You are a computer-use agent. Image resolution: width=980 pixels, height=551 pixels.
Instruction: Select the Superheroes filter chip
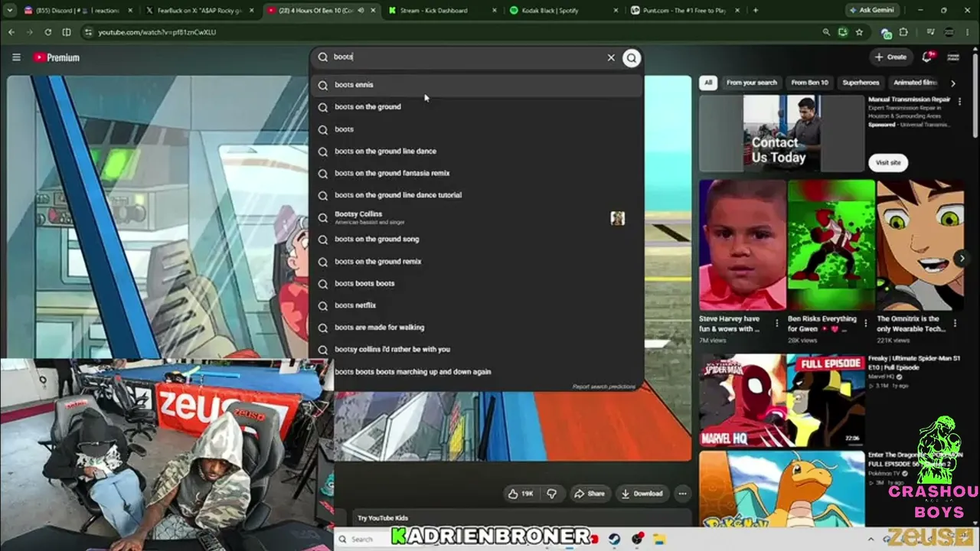pos(861,83)
